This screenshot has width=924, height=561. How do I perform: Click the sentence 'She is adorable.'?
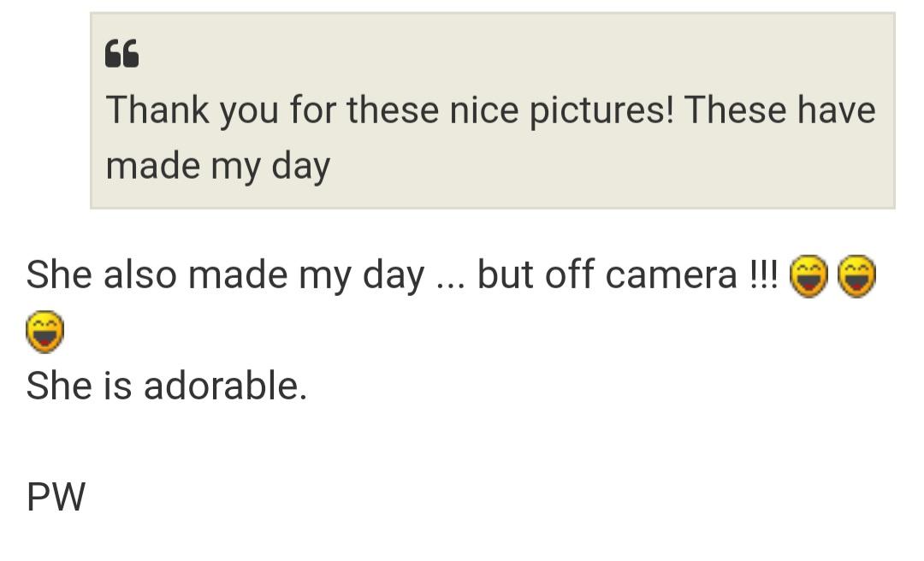[167, 386]
